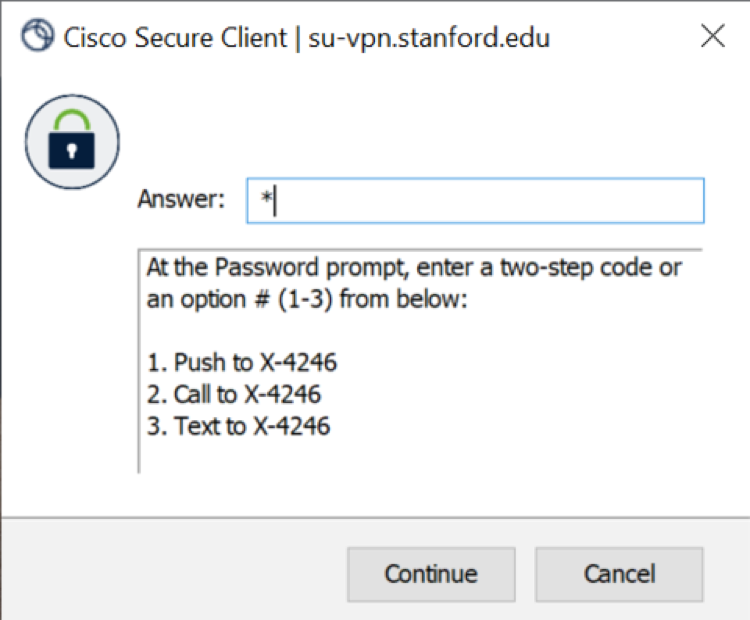Close the Cisco Secure Client dialog
The height and width of the screenshot is (620, 750).
coord(712,38)
